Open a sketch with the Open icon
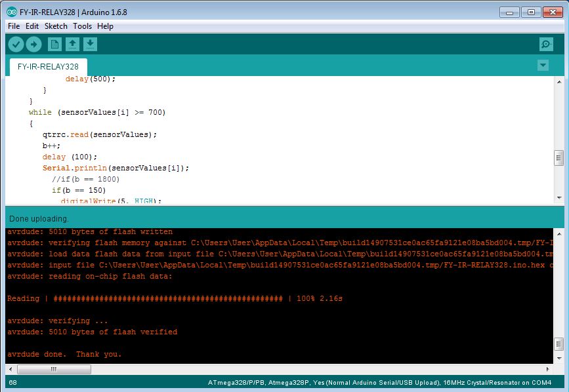Viewport: 569px width, 392px height. (x=73, y=45)
